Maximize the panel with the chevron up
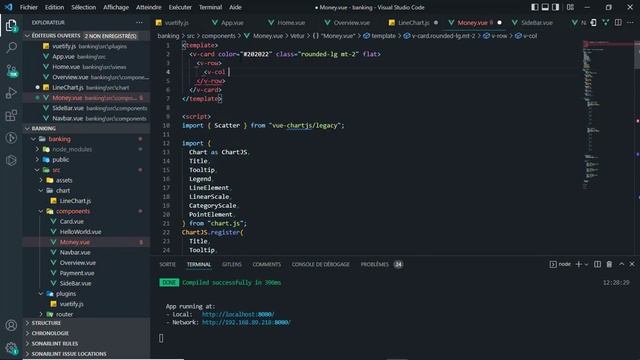Viewport: 640px width, 360px height. coord(621,264)
